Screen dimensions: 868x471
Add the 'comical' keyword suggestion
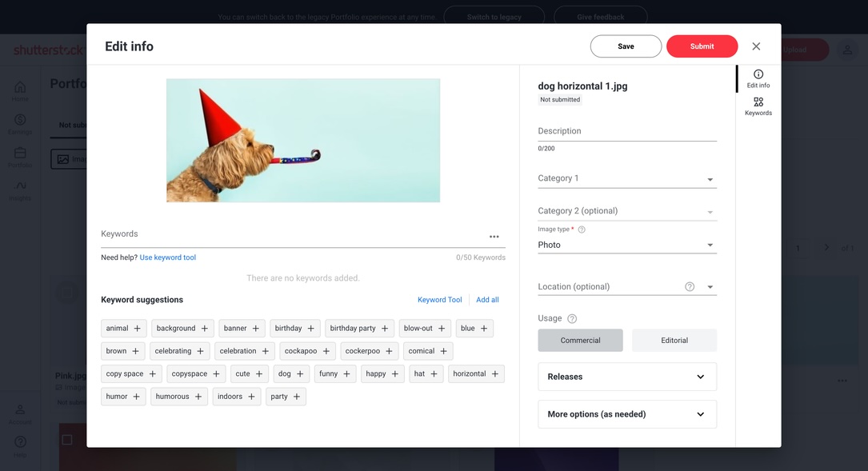tap(429, 351)
